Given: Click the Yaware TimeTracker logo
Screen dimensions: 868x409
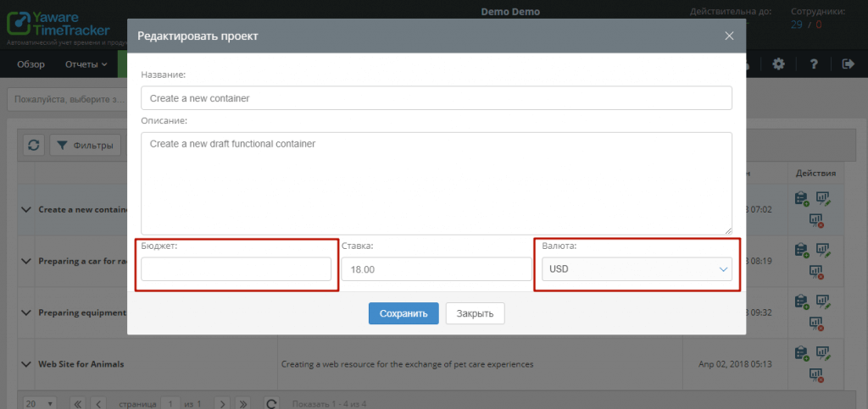Looking at the screenshot, I should click(x=58, y=24).
